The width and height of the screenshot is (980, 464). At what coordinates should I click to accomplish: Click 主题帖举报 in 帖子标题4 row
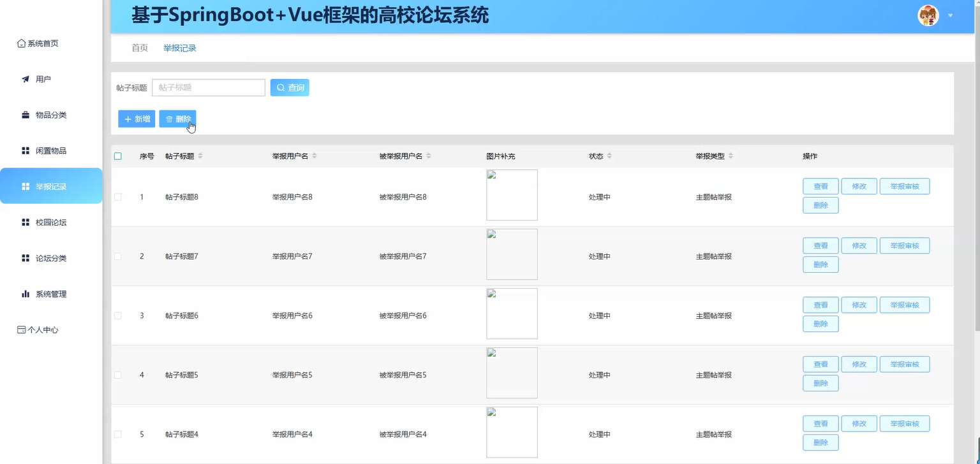coord(713,434)
